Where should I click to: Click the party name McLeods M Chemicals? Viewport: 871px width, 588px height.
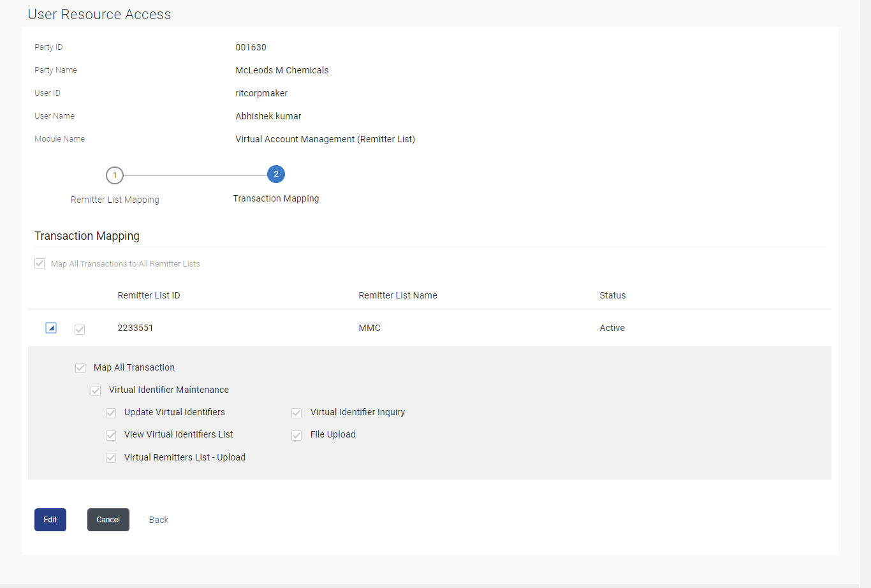(282, 70)
